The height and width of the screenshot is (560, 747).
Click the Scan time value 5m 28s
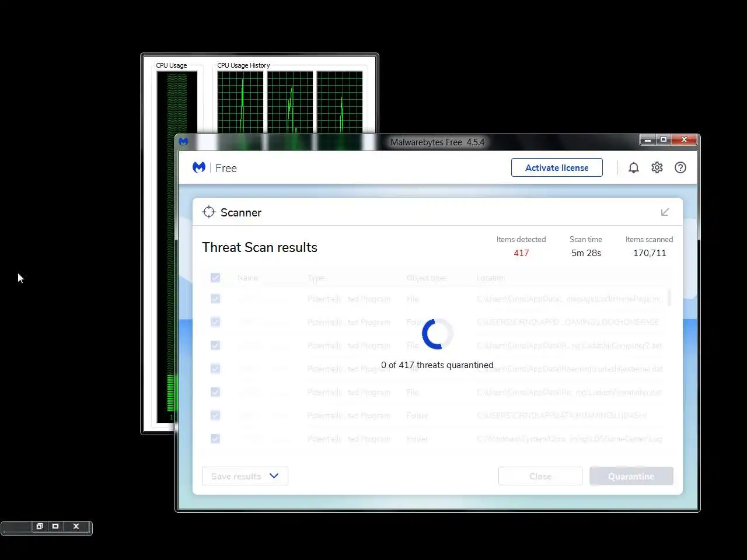pyautogui.click(x=586, y=253)
